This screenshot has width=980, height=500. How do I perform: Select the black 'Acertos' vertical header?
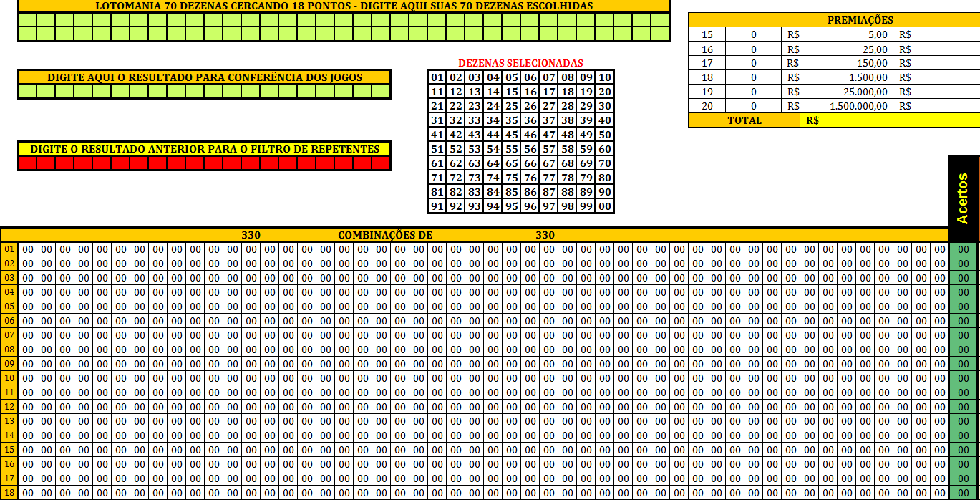[x=964, y=198]
